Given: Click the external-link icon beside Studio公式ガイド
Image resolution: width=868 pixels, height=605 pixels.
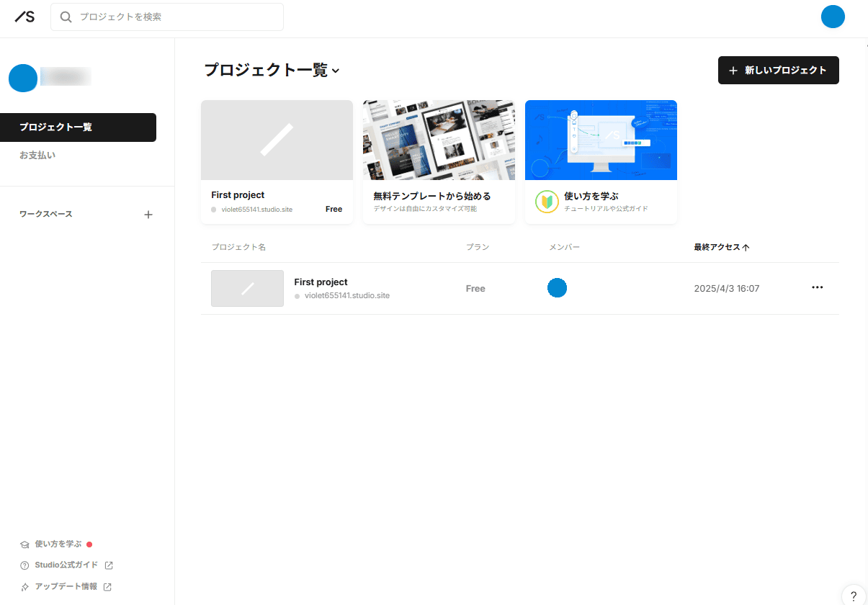Looking at the screenshot, I should pos(109,565).
